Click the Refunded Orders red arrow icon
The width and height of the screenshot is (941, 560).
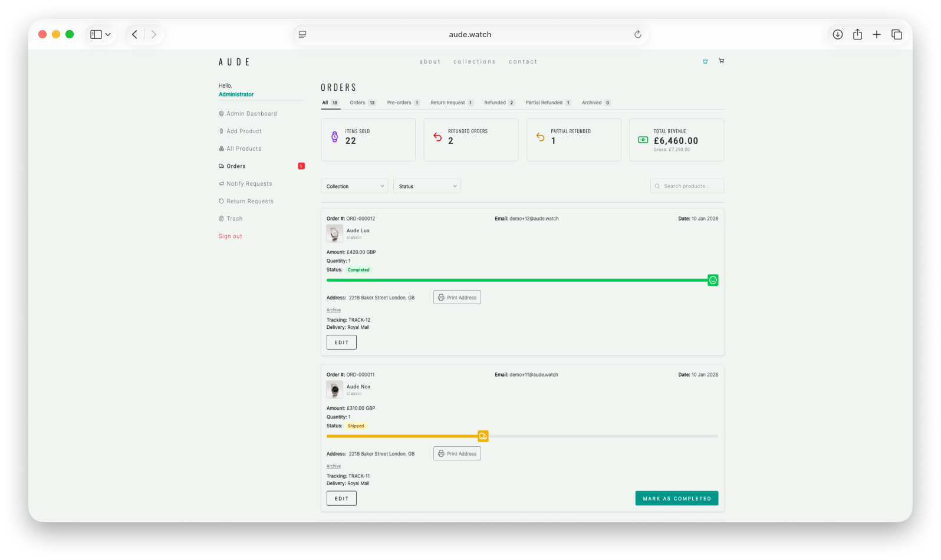click(437, 137)
